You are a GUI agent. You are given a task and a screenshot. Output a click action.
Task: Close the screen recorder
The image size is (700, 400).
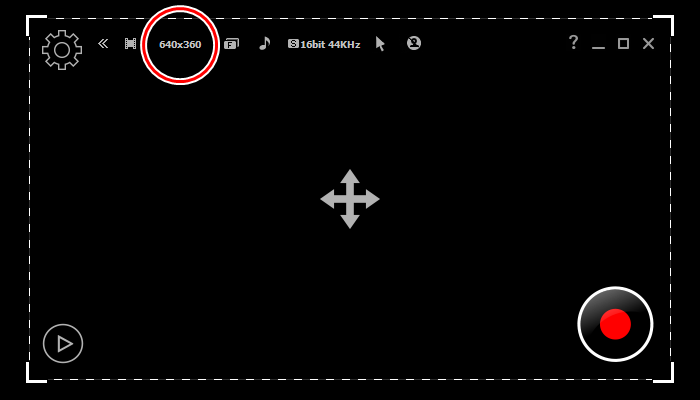tap(648, 44)
